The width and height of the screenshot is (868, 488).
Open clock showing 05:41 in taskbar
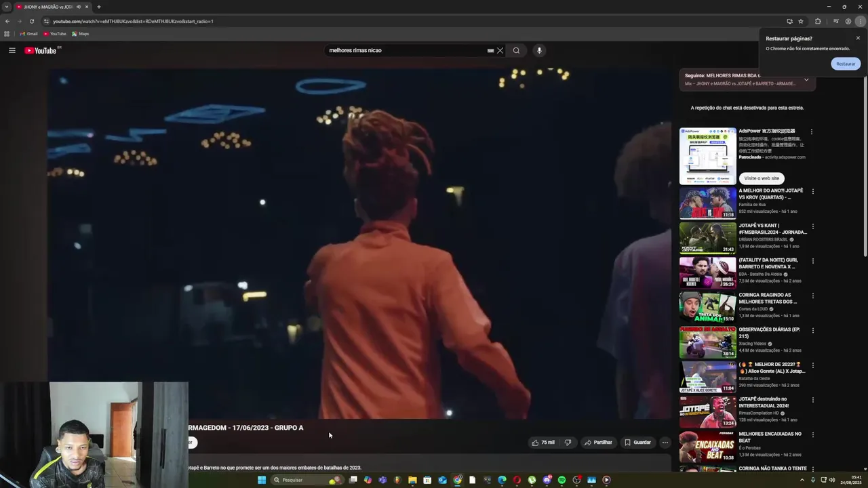pyautogui.click(x=850, y=480)
